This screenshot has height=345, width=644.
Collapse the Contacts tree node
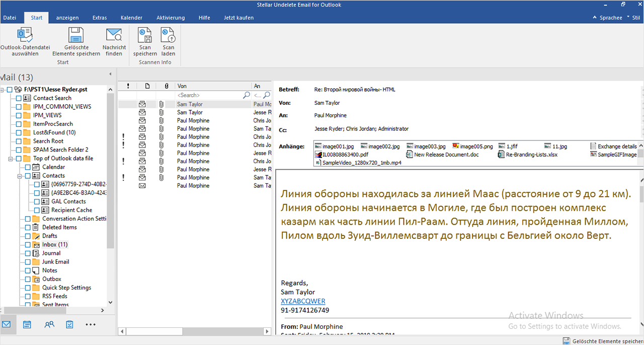[x=21, y=176]
